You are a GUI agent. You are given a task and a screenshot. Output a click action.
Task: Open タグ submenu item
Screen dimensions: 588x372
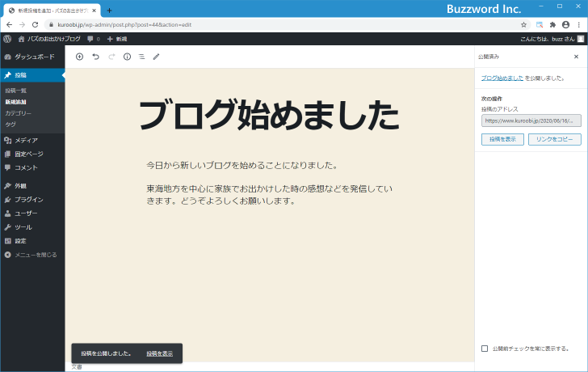(10, 125)
